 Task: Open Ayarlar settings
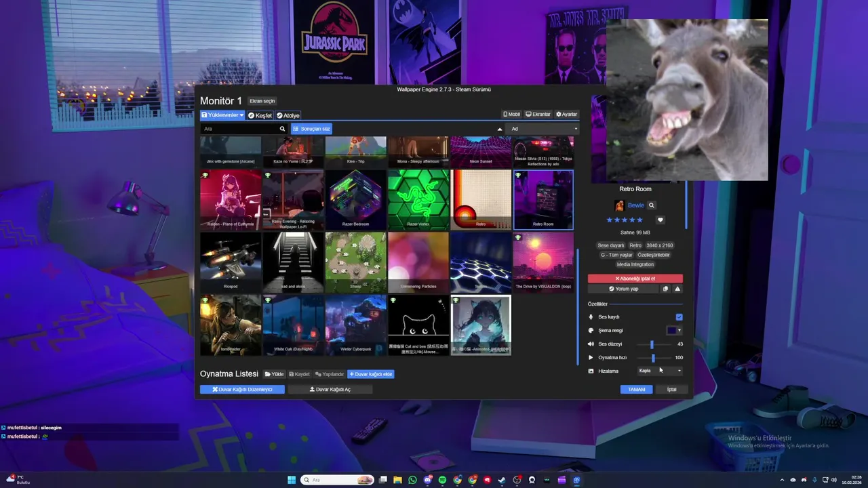tap(566, 115)
